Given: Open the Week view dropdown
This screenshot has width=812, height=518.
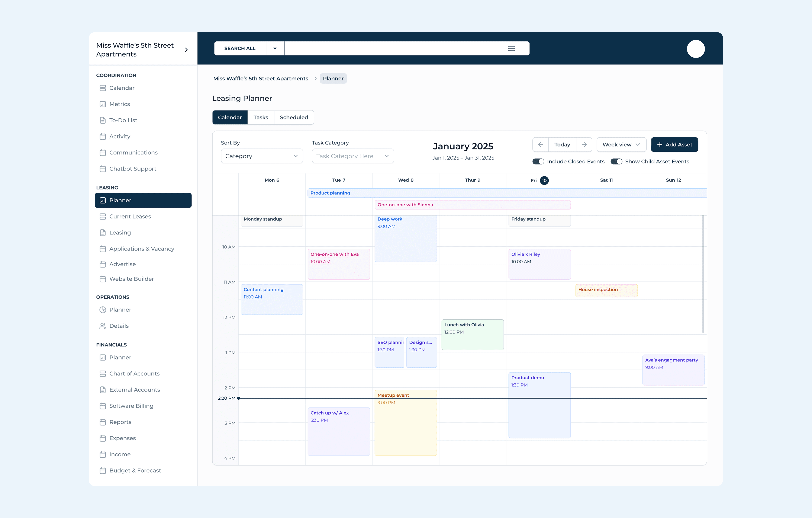Looking at the screenshot, I should coord(621,144).
